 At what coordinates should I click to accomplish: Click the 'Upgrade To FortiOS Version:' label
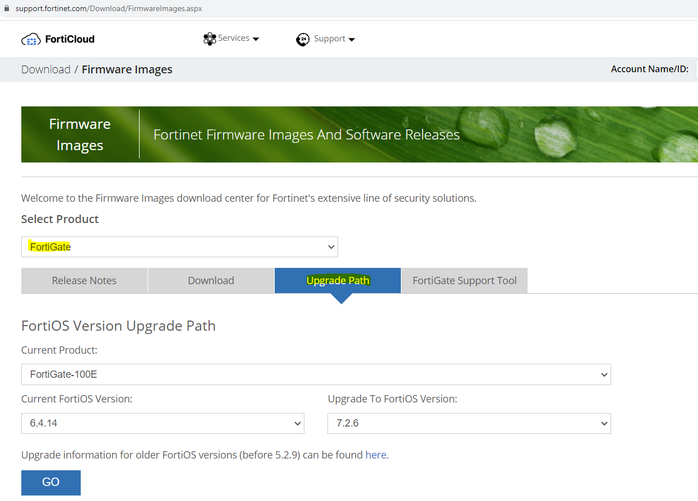click(x=392, y=399)
